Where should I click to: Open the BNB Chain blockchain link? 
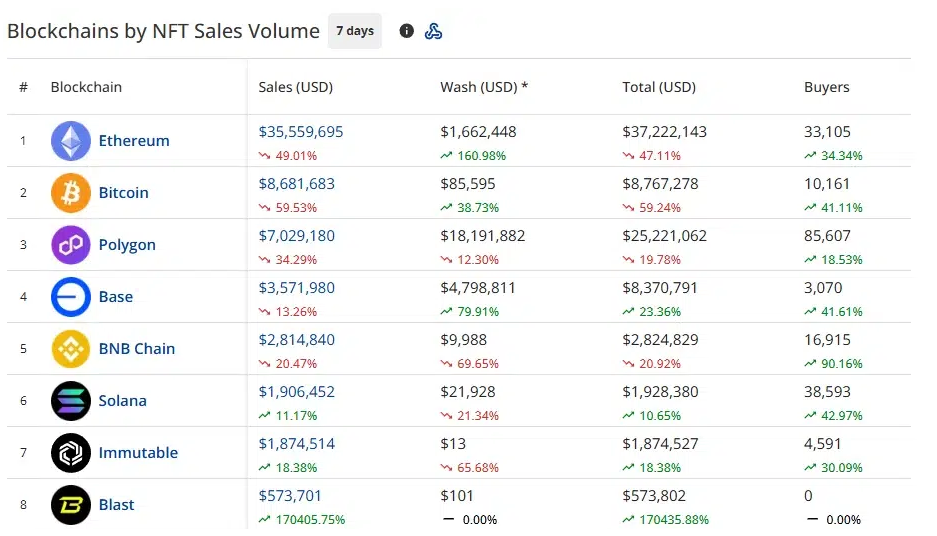137,349
